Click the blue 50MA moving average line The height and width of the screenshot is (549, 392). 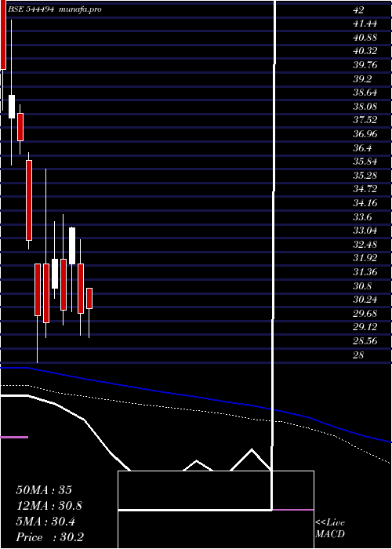pos(196,396)
